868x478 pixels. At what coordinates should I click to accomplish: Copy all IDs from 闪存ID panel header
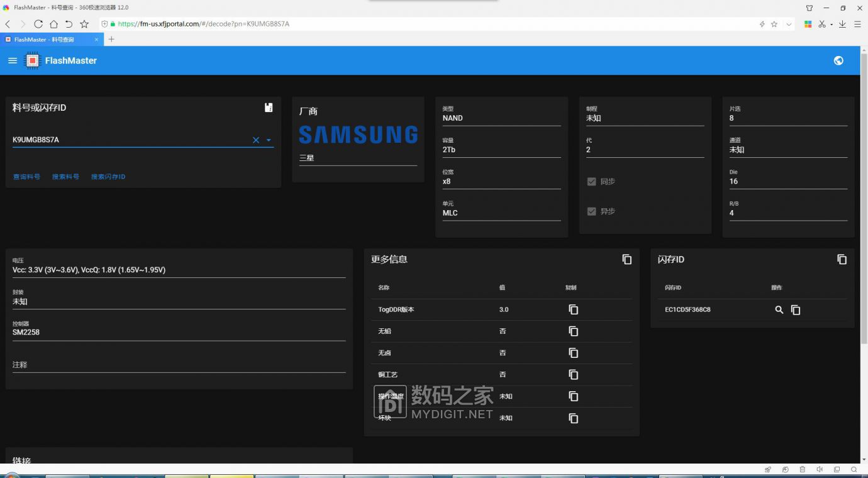[x=842, y=259]
